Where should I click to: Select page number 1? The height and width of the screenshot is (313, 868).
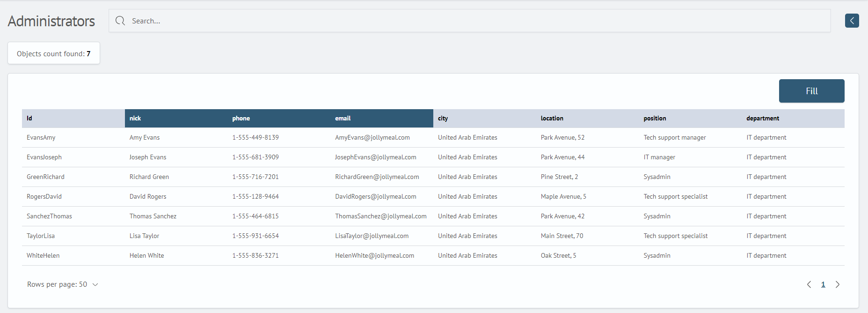[823, 284]
